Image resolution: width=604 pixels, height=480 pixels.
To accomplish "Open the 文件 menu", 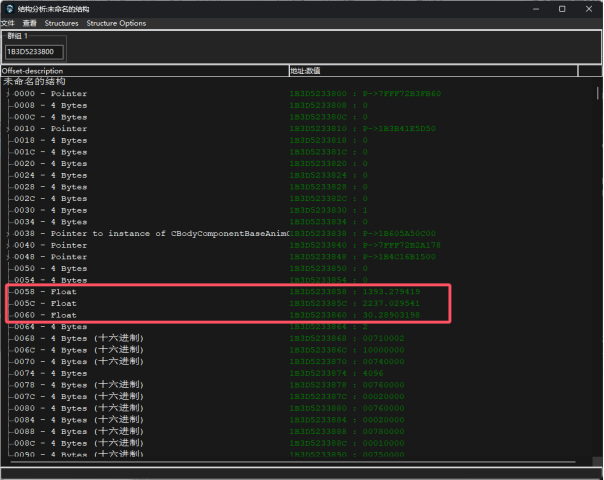I will click(8, 23).
